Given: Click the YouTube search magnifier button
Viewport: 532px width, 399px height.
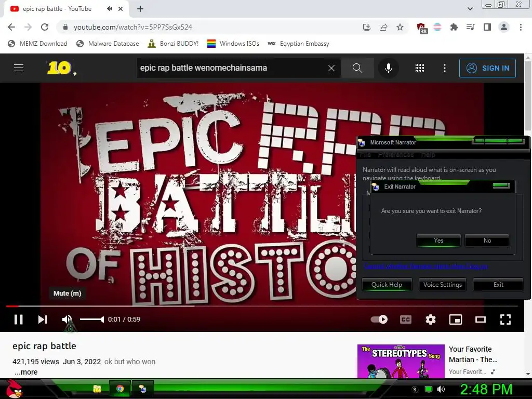Looking at the screenshot, I should click(357, 68).
